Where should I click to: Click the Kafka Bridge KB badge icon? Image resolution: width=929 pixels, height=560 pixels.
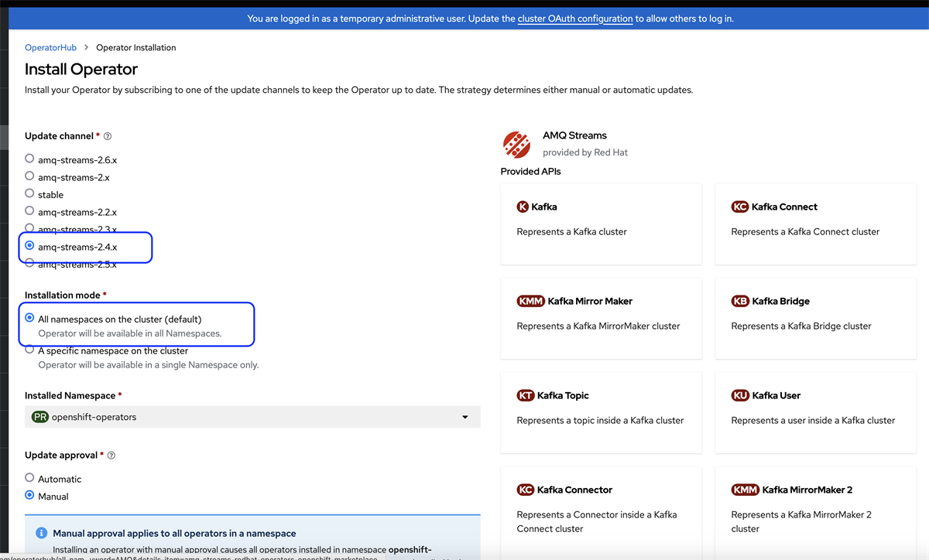tap(740, 301)
